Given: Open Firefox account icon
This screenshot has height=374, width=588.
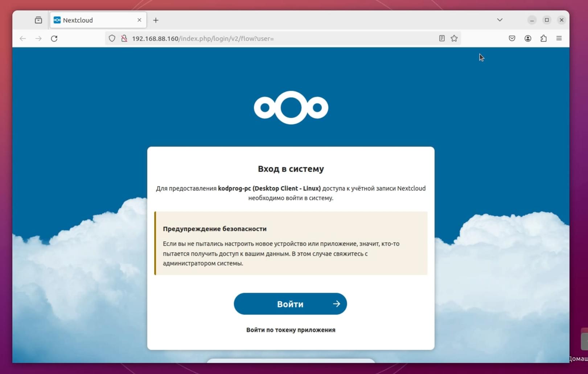Looking at the screenshot, I should click(x=528, y=38).
